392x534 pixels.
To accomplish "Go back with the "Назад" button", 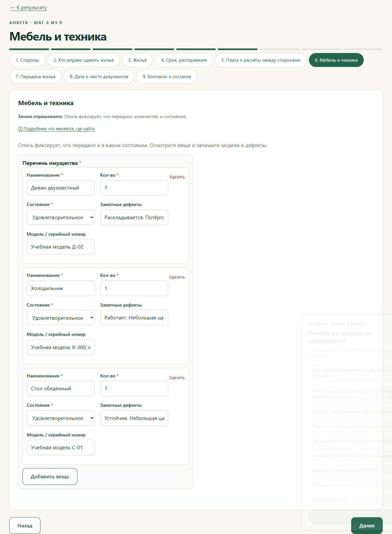I will point(25,526).
